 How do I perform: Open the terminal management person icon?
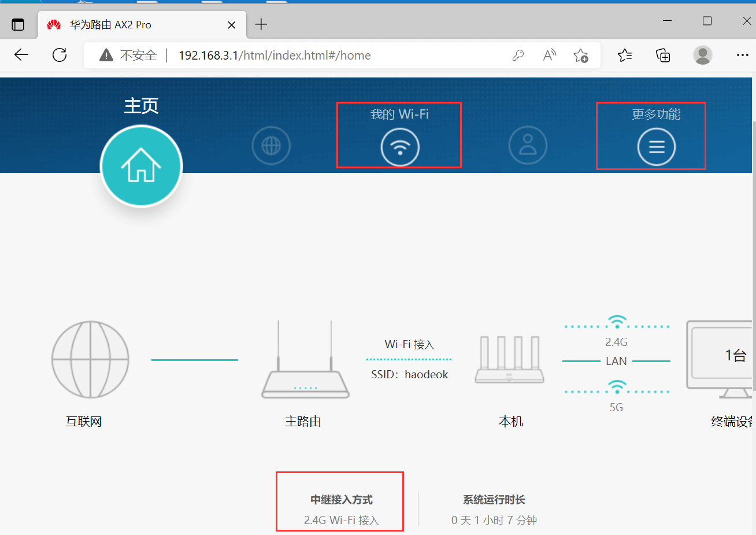pos(528,145)
